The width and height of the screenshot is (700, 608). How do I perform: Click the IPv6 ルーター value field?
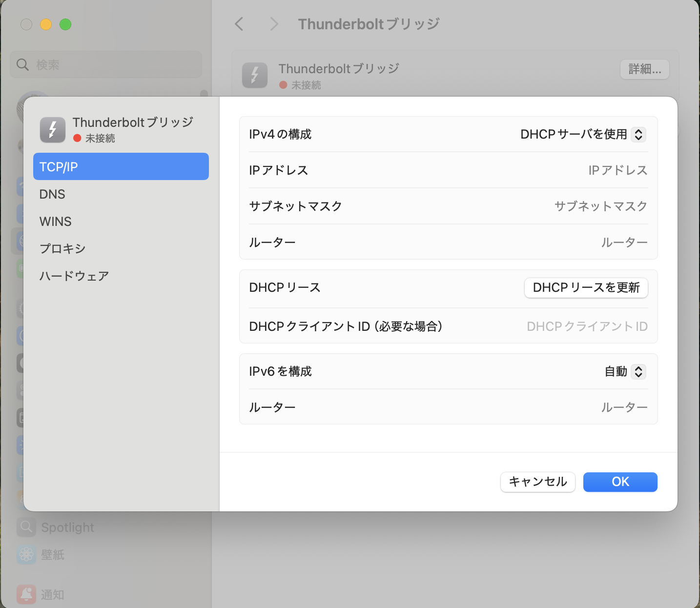click(624, 407)
